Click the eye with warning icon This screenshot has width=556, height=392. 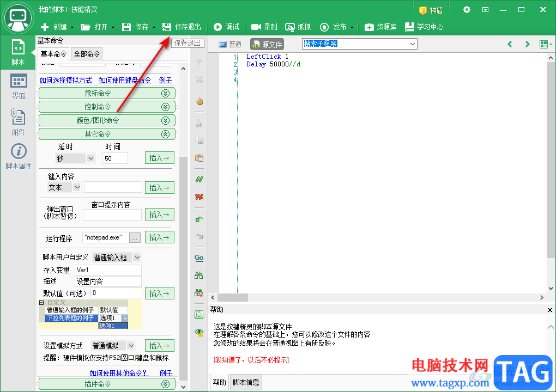[x=199, y=332]
